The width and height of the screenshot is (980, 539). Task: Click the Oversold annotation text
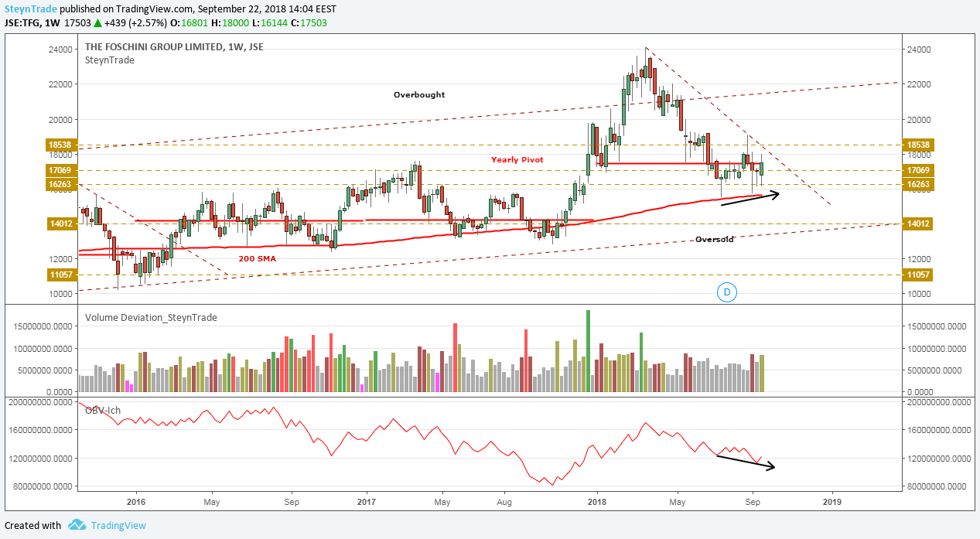click(714, 239)
